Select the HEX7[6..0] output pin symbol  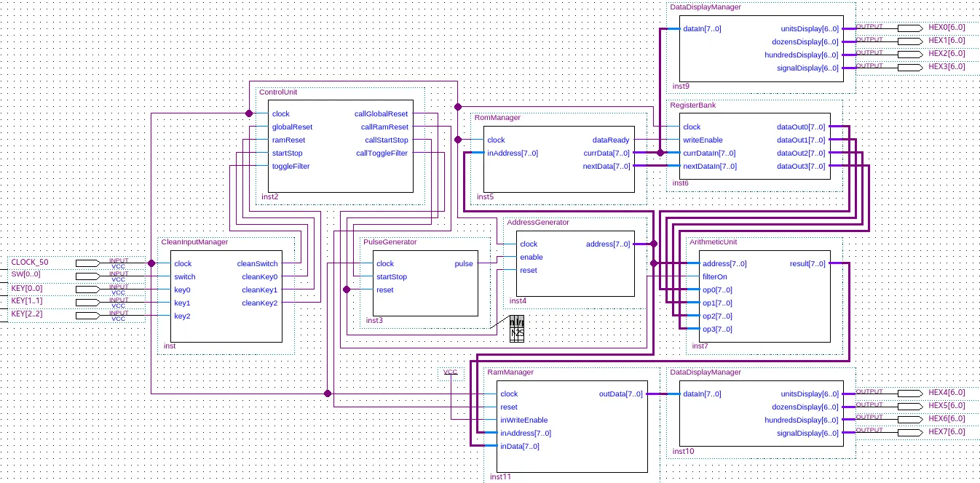point(910,432)
